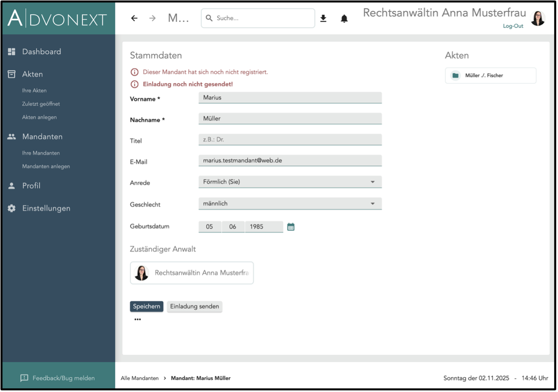Image resolution: width=558 pixels, height=392 pixels.
Task: Open Dashboard in the sidebar
Action: (41, 52)
